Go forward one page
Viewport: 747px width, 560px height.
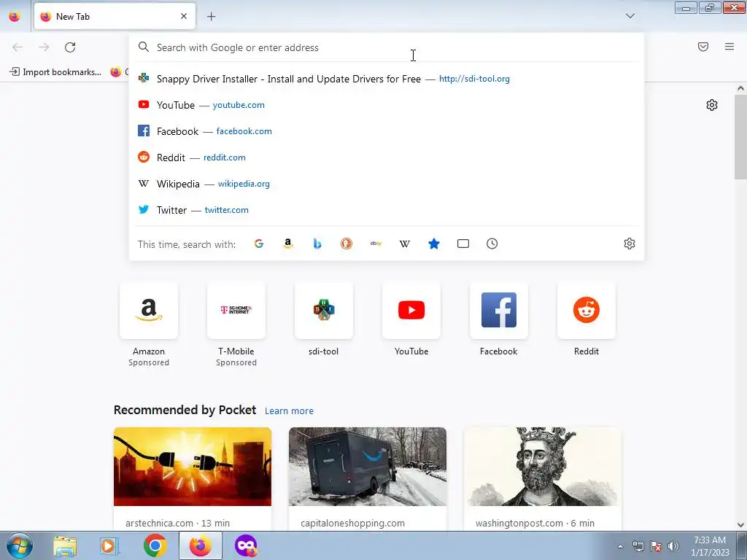44,47
